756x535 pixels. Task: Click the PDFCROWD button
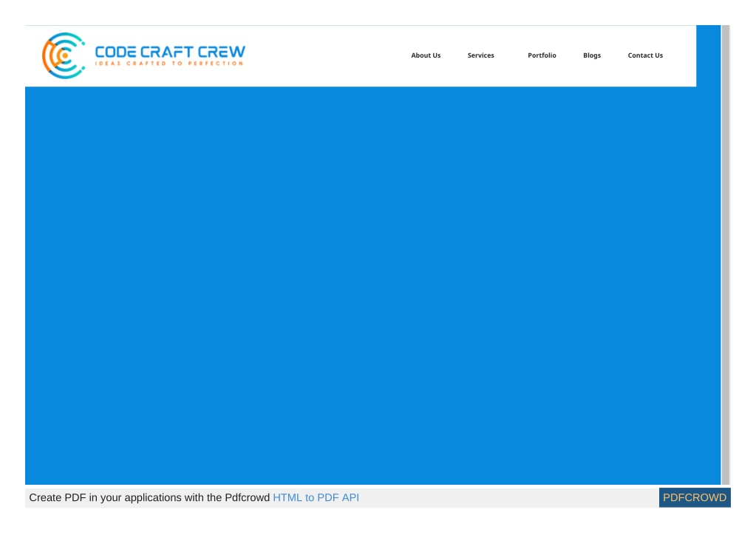[695, 497]
